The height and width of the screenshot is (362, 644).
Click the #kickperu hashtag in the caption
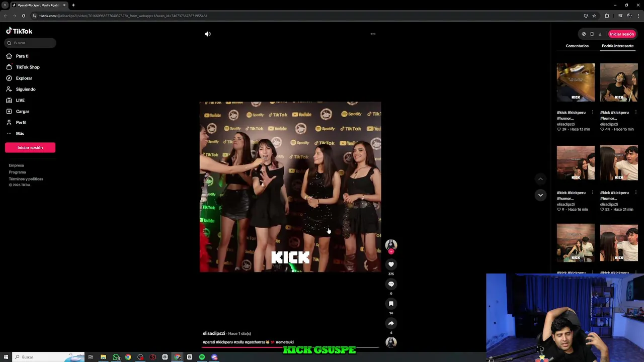pos(224,342)
